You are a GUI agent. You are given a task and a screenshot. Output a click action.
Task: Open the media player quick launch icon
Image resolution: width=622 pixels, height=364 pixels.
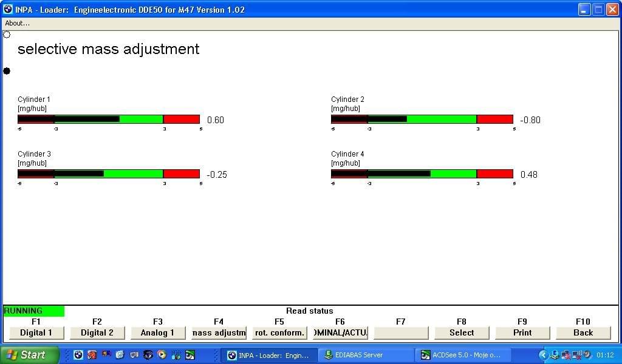coord(162,355)
